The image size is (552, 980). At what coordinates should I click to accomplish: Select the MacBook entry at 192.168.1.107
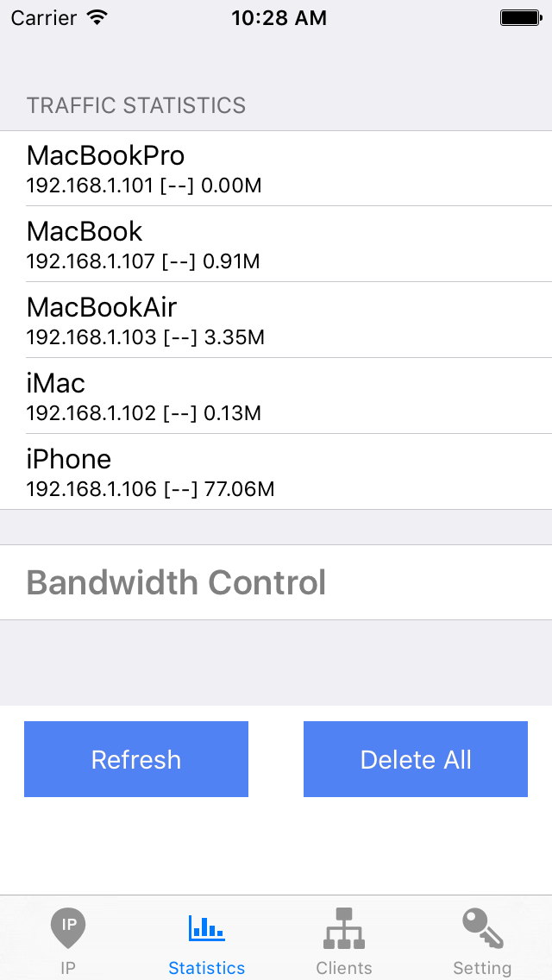[x=276, y=245]
